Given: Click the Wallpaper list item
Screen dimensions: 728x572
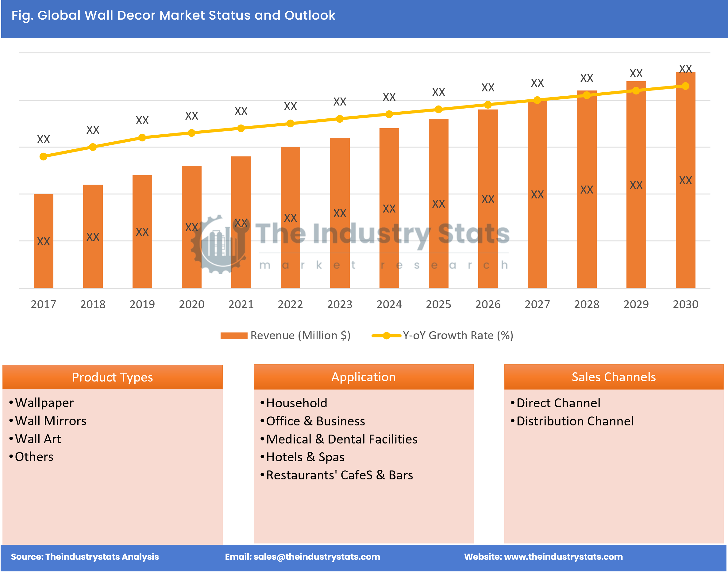Looking at the screenshot, I should (x=44, y=403).
